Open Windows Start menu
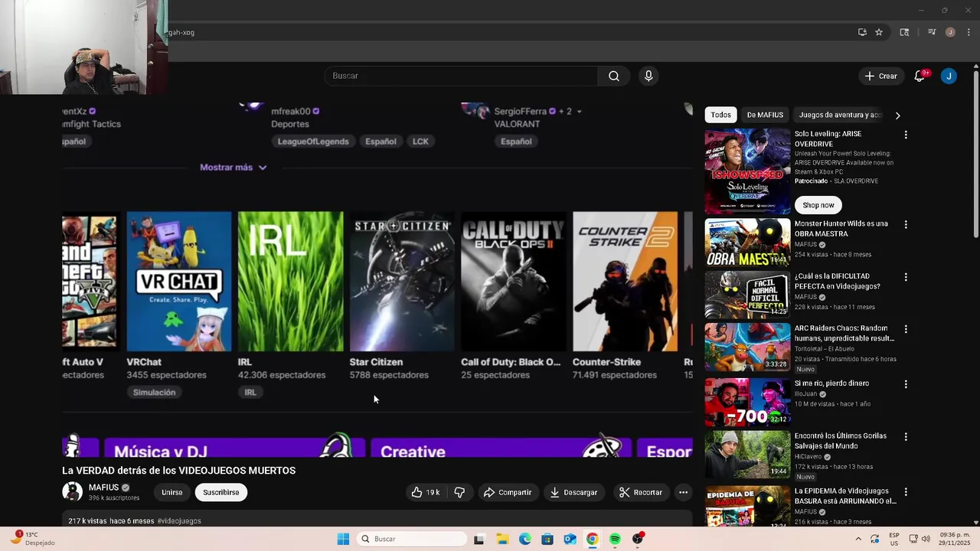 [x=343, y=539]
